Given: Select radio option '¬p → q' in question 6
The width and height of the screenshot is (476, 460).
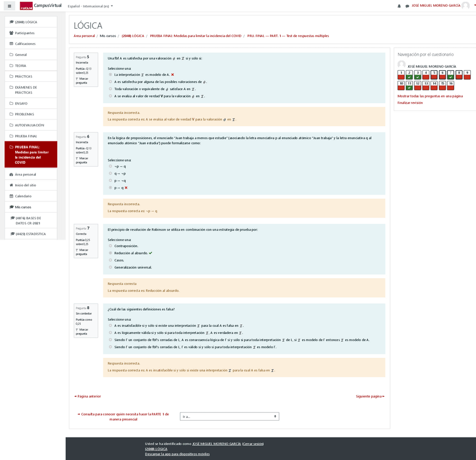Looking at the screenshot, I should point(111,166).
